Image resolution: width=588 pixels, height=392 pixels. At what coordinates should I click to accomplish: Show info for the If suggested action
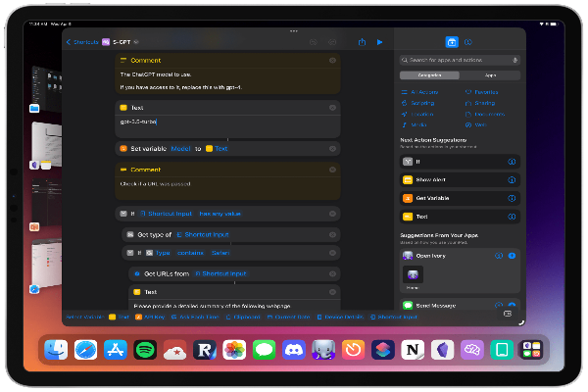click(x=512, y=162)
